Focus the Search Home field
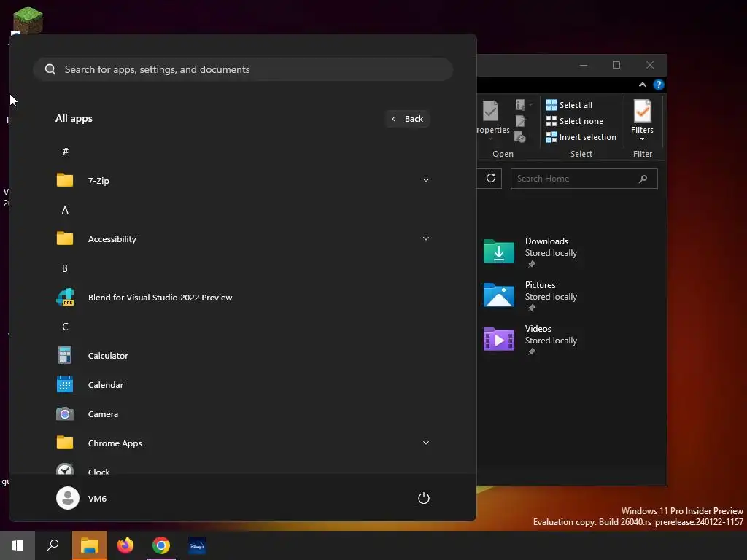Image resolution: width=747 pixels, height=560 pixels. point(584,179)
